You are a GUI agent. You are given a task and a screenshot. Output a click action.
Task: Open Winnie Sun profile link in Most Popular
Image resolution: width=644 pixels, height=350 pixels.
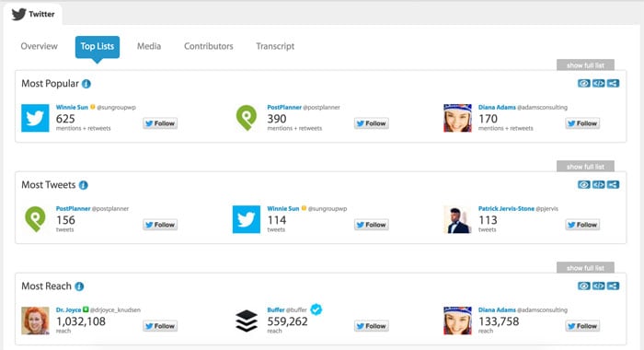coord(72,108)
